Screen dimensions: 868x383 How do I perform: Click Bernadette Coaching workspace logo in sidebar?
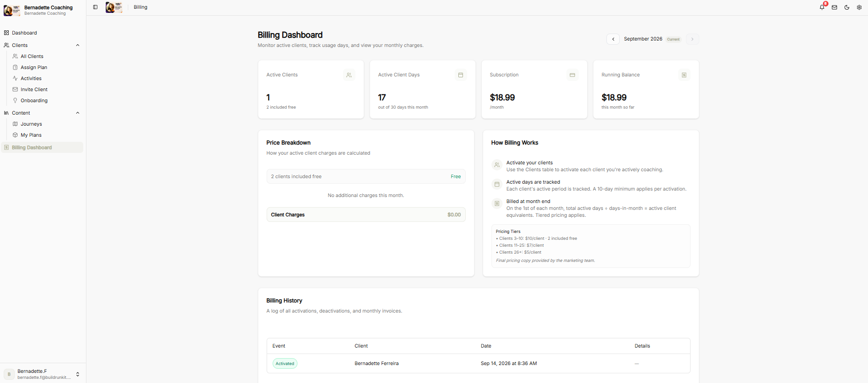pyautogui.click(x=11, y=10)
